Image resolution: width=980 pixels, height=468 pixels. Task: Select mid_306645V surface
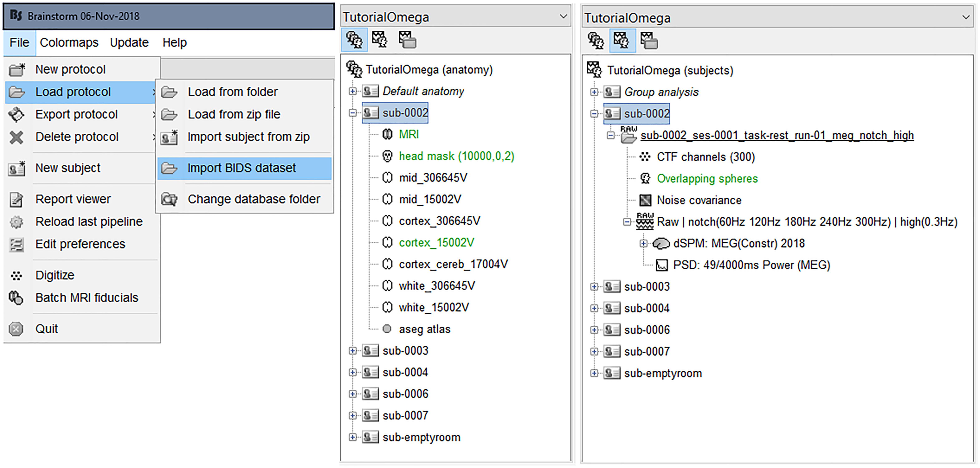pyautogui.click(x=433, y=178)
